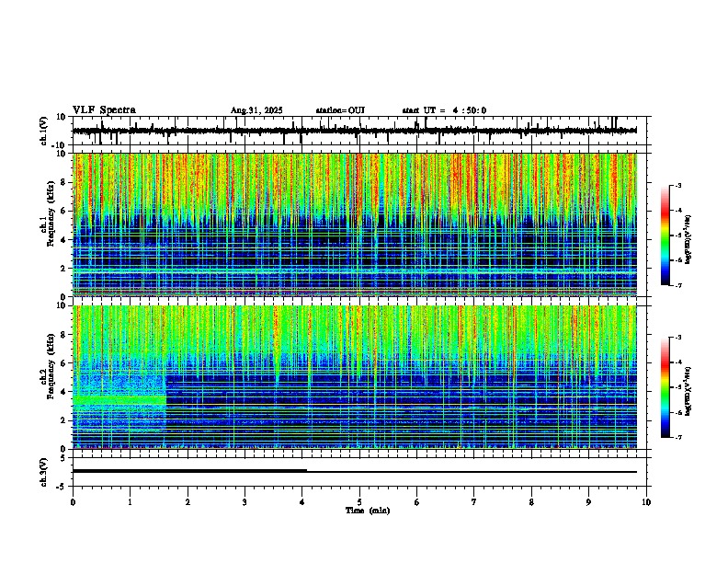Click the ch.2 spectrogram color bar
The height and width of the screenshot is (563, 728).
(665, 387)
